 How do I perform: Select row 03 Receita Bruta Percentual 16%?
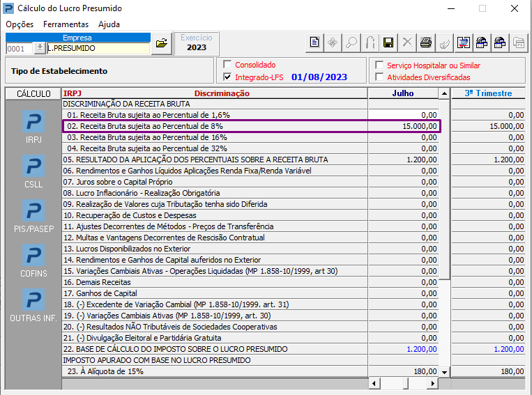coord(215,137)
